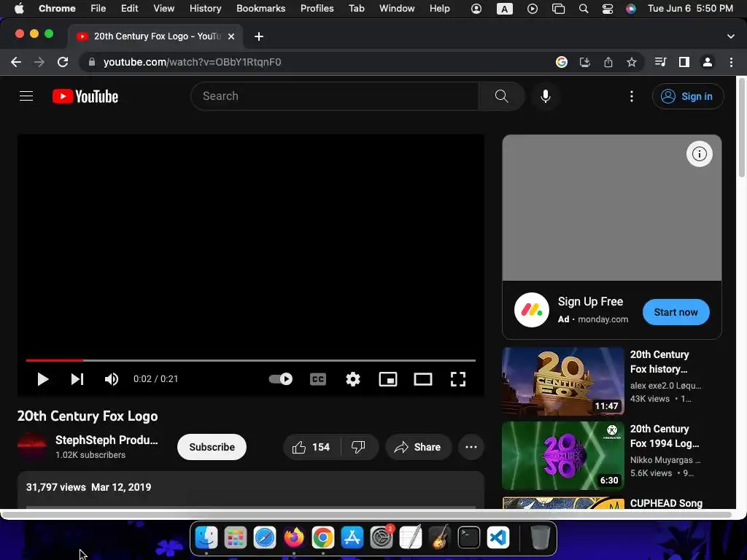Open 20th Century Fox 1994 Log... title link

click(x=665, y=436)
